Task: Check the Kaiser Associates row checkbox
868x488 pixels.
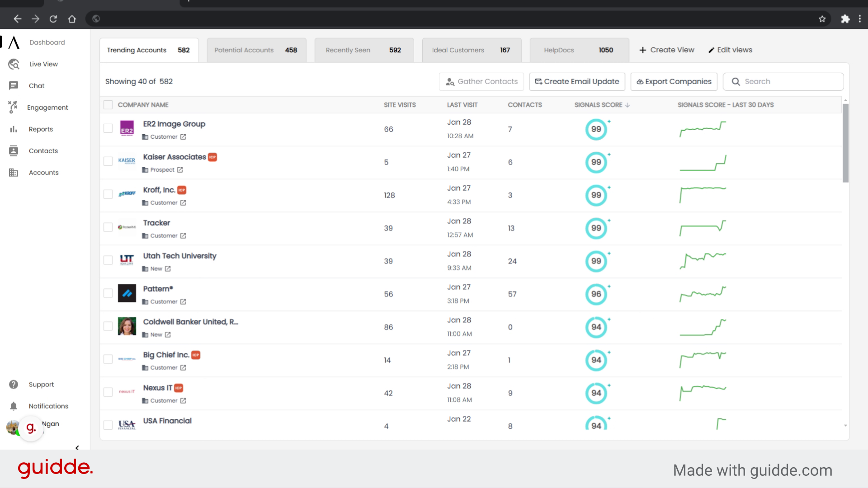Action: [x=108, y=161]
